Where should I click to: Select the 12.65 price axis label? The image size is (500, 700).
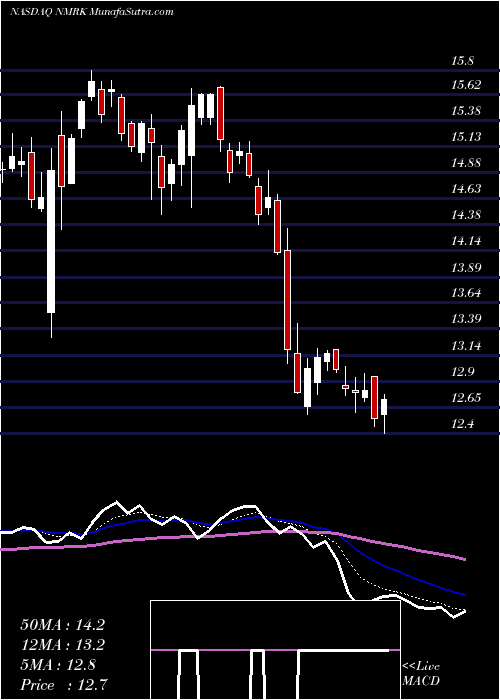(x=466, y=397)
